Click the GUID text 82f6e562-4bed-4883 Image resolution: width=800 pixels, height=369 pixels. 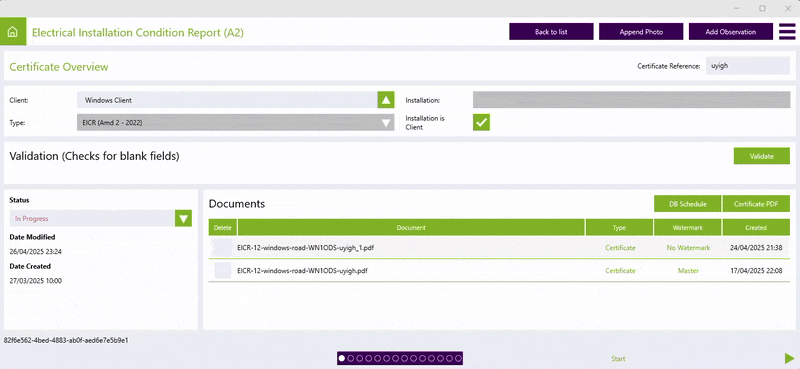coord(66,340)
